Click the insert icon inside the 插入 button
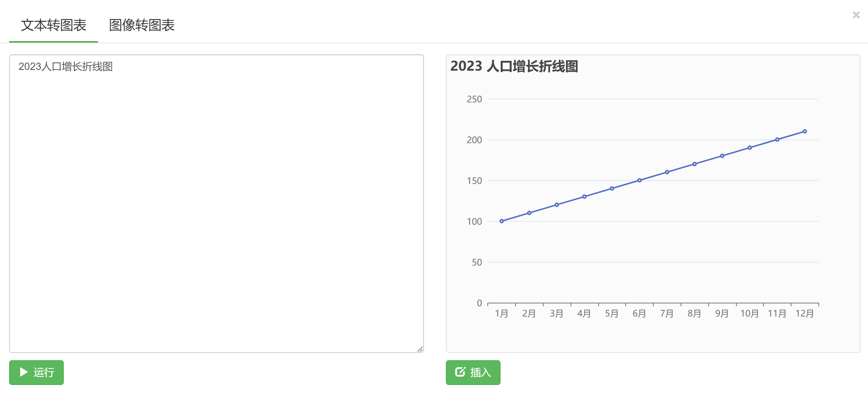The width and height of the screenshot is (868, 393). pos(460,372)
